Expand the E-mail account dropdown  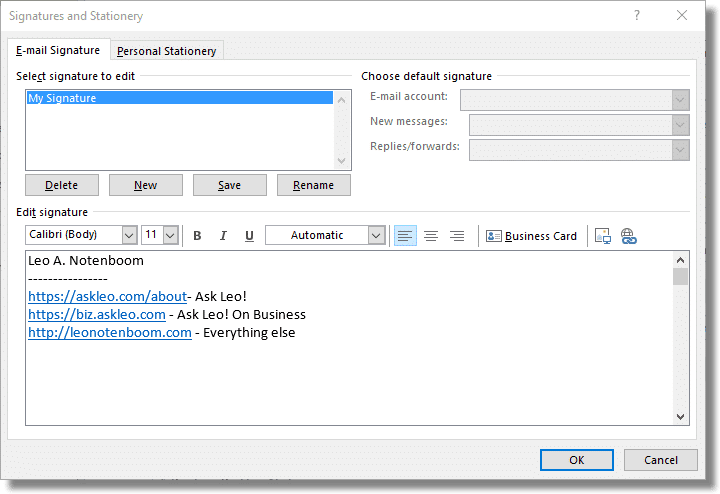tap(681, 99)
